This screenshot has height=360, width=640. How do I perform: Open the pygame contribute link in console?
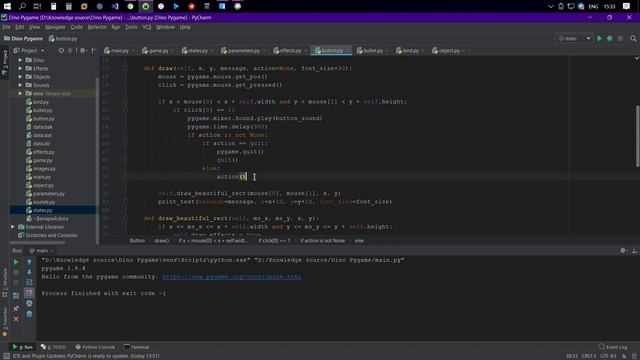click(x=232, y=277)
